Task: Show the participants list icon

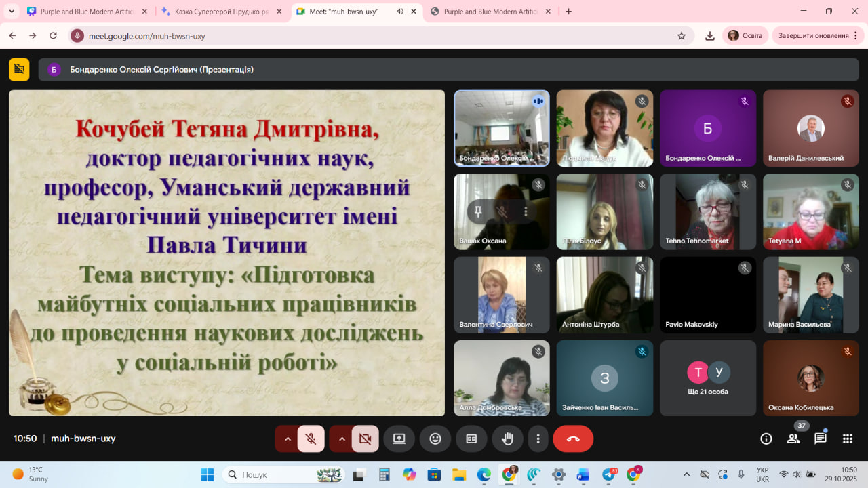Action: coord(793,439)
